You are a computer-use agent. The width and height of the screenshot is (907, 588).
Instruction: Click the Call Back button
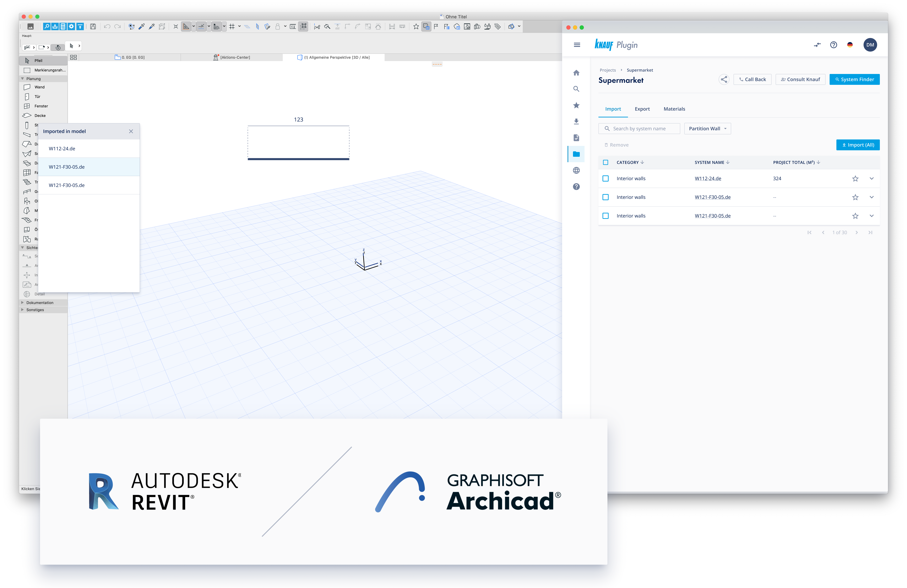pyautogui.click(x=752, y=80)
